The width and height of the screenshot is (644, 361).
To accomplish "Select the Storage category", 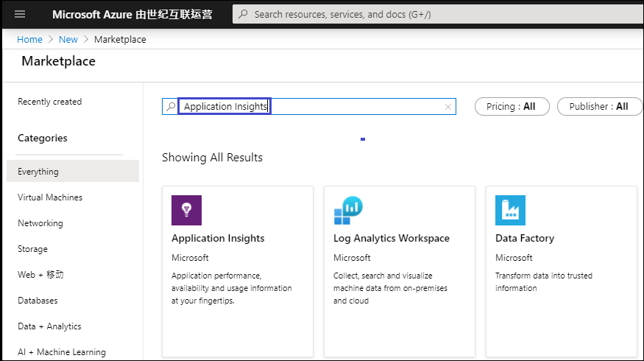I will (x=32, y=249).
